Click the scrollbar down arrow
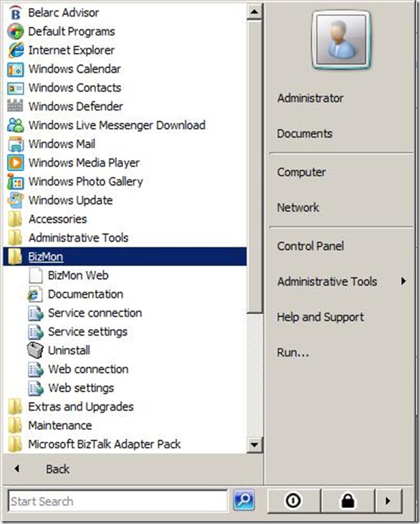 [254, 445]
